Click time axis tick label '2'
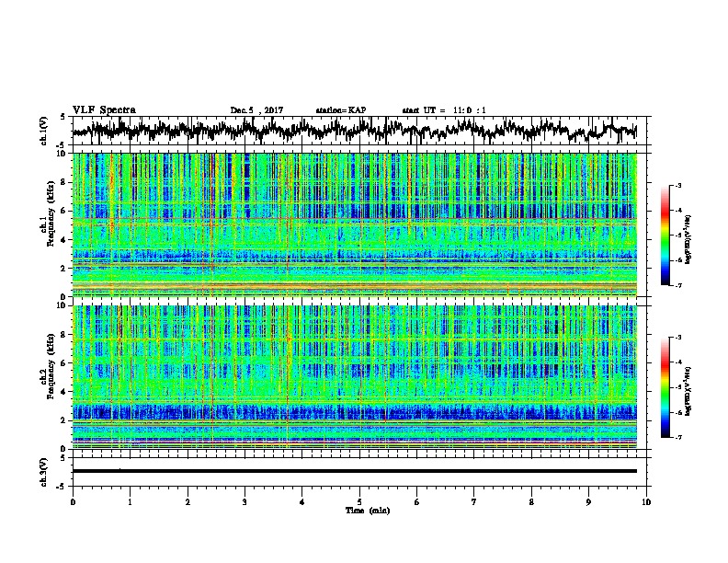This screenshot has width=728, height=563. [x=188, y=502]
